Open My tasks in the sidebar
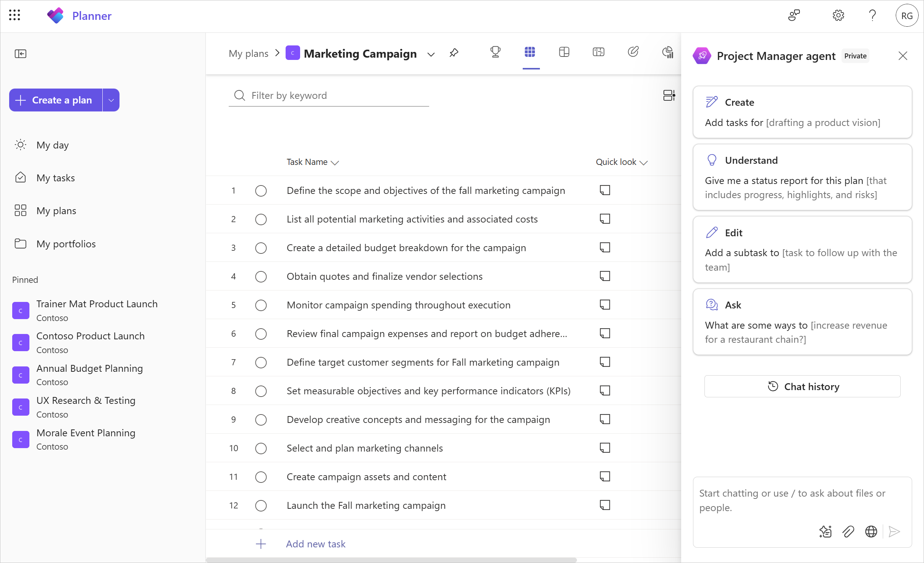Image resolution: width=924 pixels, height=563 pixels. [x=56, y=177]
